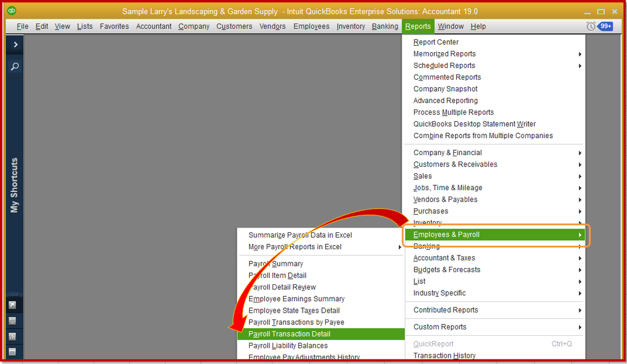The height and width of the screenshot is (364, 627).
Task: Select Company Snapshot
Action: tap(445, 88)
